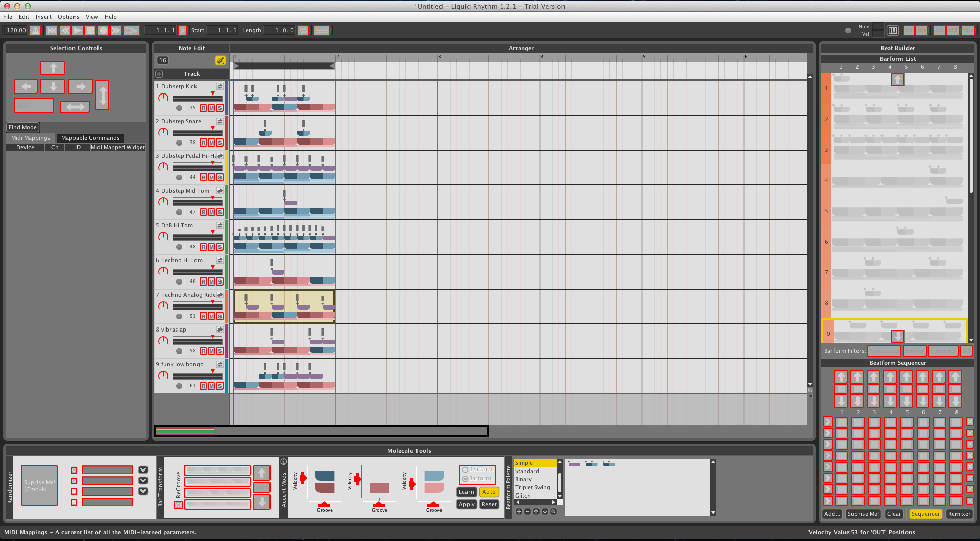Click the fast-forward transport button

(x=116, y=30)
